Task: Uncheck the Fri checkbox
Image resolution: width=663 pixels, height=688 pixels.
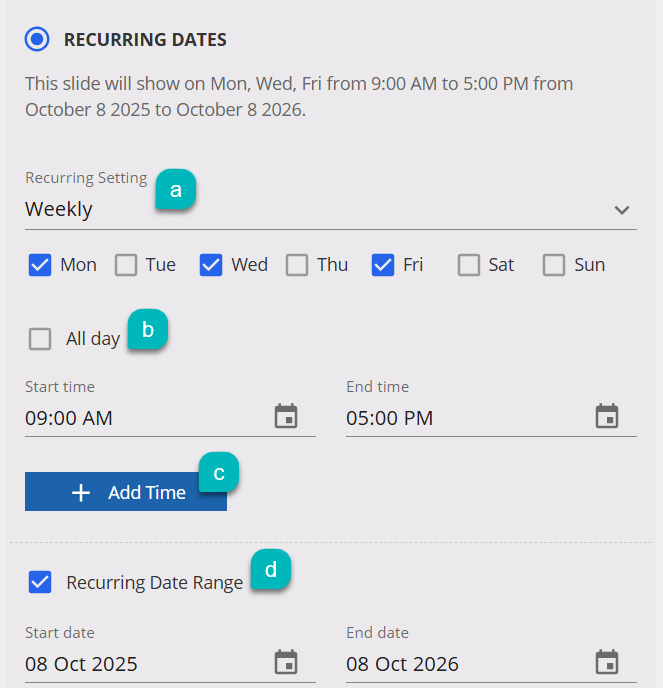Action: (x=383, y=265)
